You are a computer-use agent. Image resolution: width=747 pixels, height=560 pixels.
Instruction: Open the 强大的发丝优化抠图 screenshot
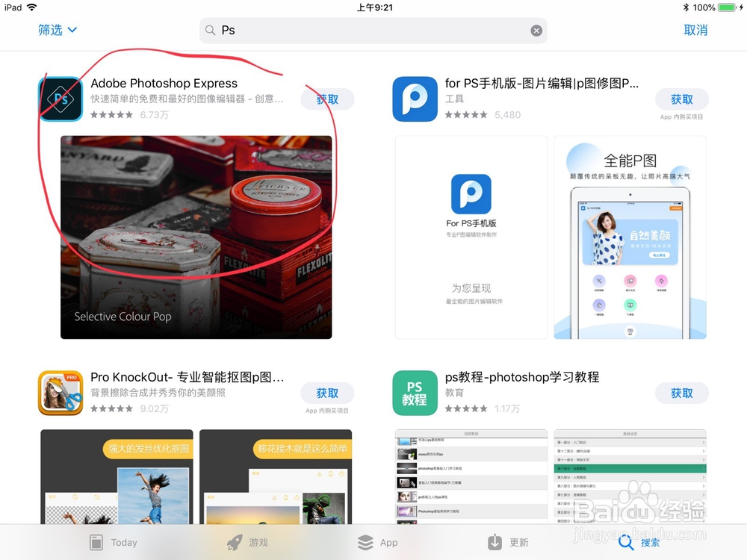click(x=117, y=476)
